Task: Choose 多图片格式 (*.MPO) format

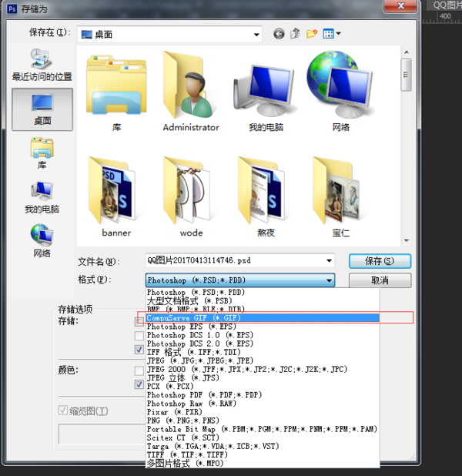Action: click(x=263, y=463)
